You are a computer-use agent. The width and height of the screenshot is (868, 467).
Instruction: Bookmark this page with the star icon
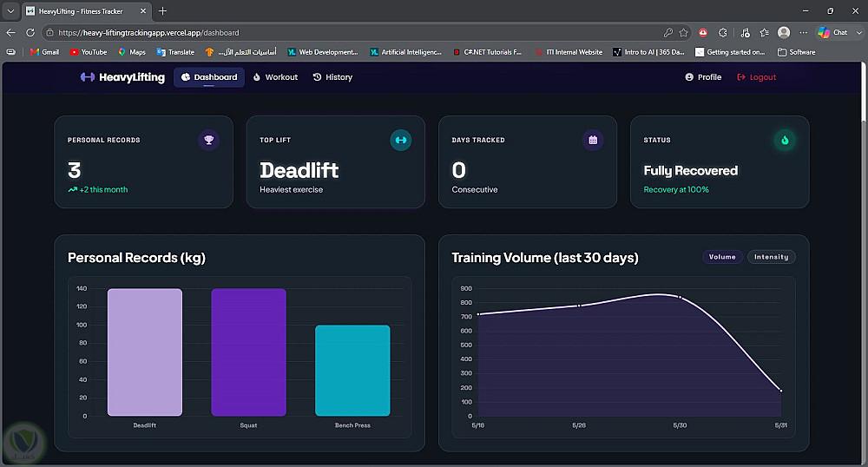(x=684, y=33)
